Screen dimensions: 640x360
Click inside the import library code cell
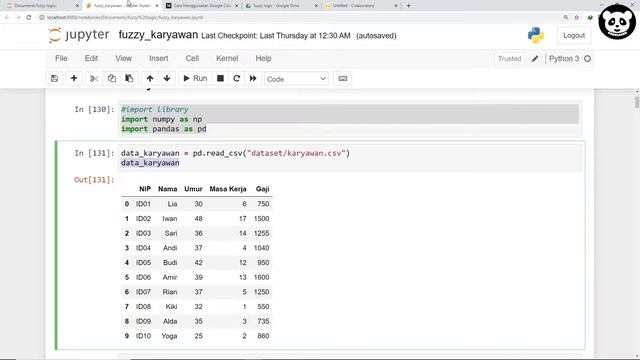coord(350,119)
